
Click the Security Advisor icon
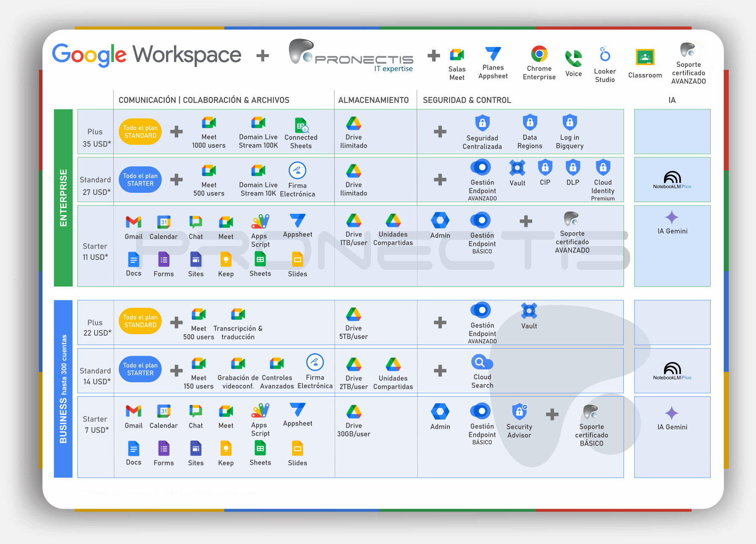tap(519, 412)
